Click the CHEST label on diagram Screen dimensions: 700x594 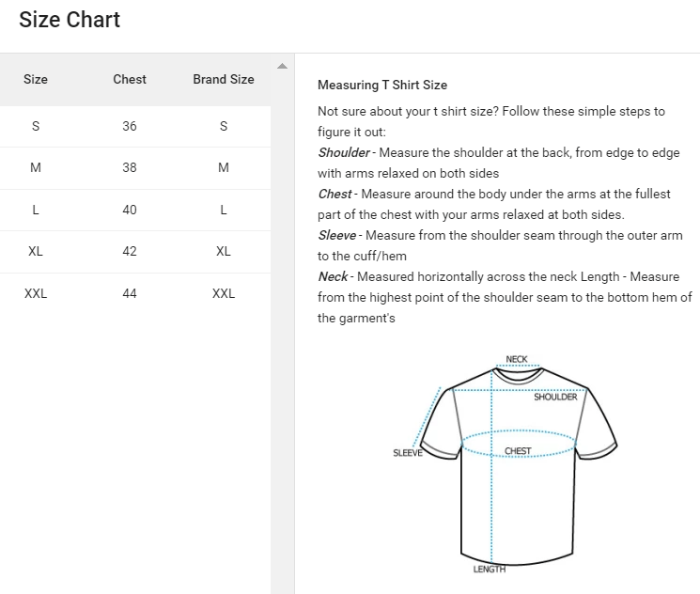point(518,451)
